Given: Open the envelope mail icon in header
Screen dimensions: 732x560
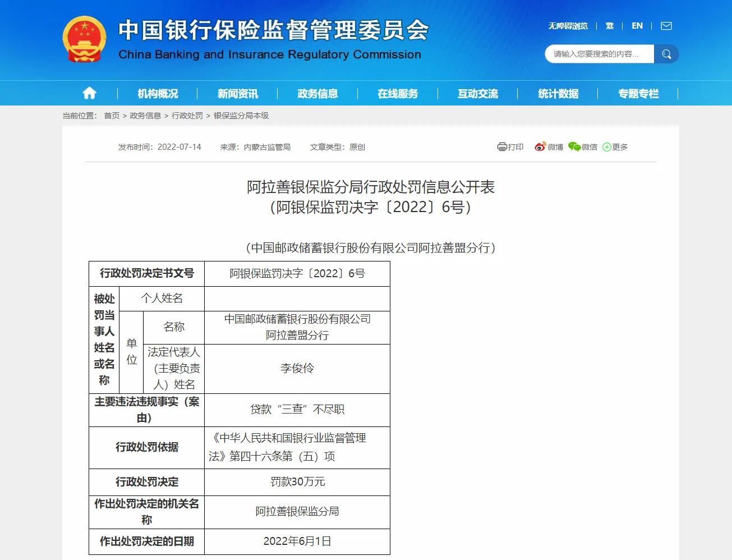Looking at the screenshot, I should 666,26.
